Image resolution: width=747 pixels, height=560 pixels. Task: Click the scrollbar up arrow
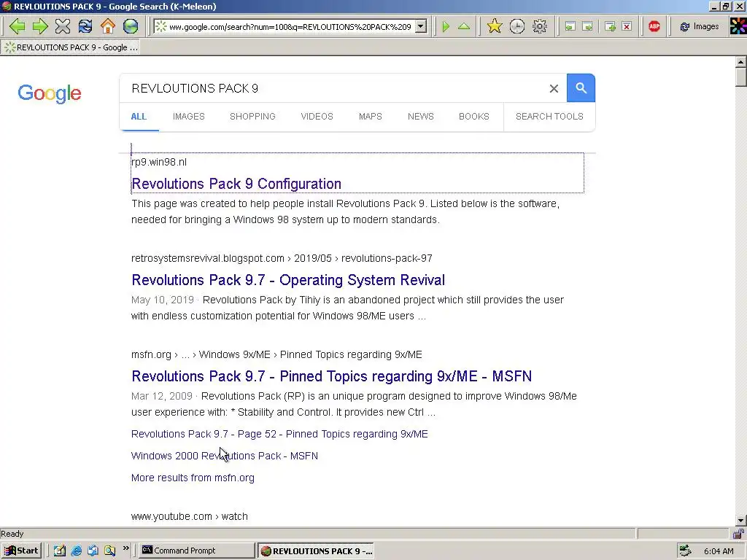click(741, 62)
